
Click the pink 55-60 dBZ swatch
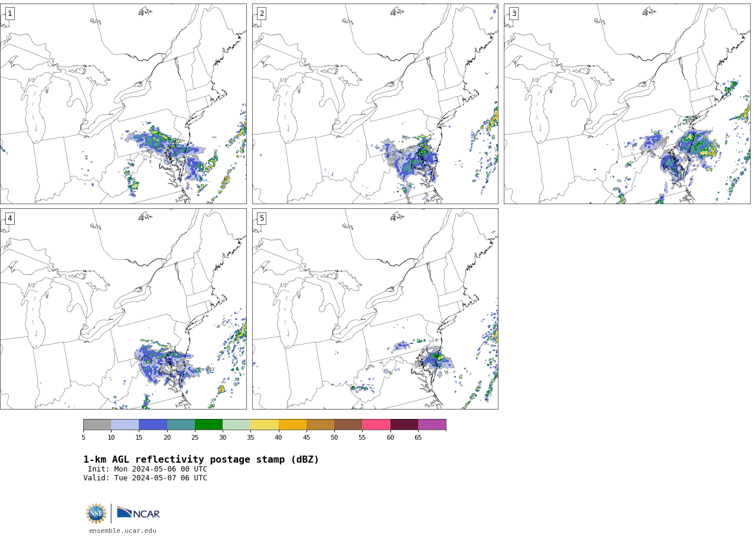pos(376,425)
